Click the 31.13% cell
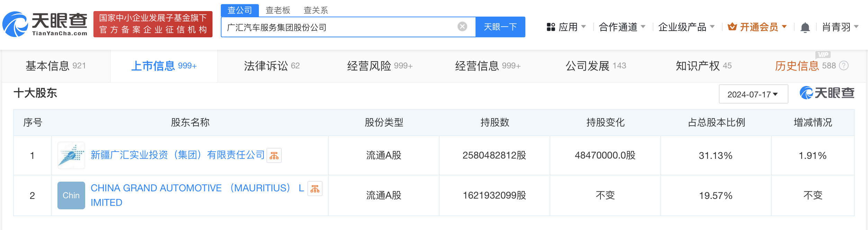Viewport: 868px width, 230px height. (716, 155)
